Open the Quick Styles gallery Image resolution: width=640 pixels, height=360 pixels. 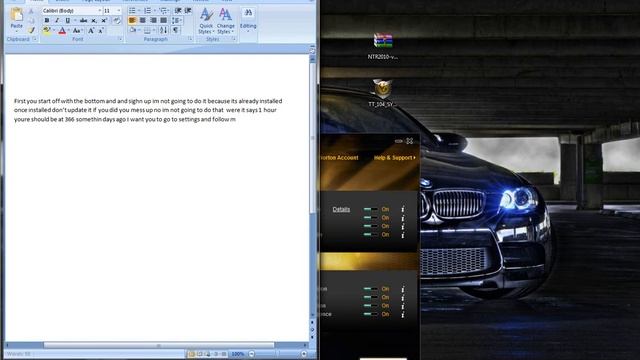tap(206, 22)
